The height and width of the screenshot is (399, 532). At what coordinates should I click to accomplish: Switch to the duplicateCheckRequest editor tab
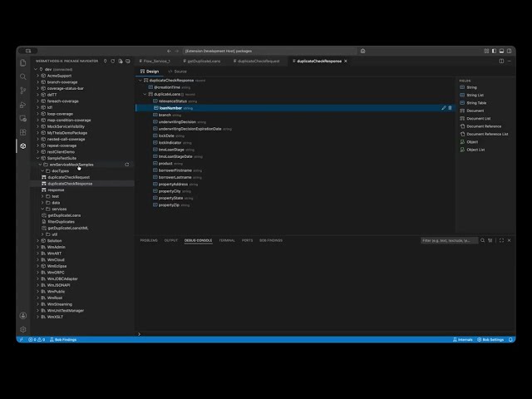tap(257, 61)
